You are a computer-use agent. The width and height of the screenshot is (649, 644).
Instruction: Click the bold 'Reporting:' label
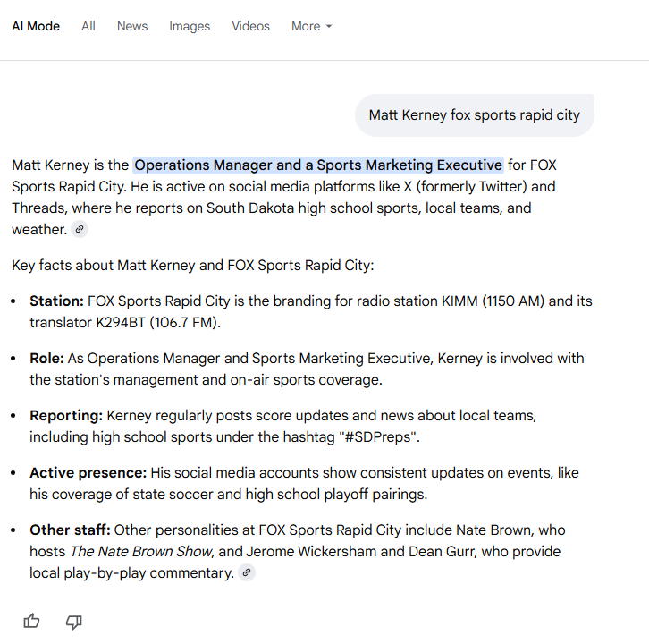(66, 415)
